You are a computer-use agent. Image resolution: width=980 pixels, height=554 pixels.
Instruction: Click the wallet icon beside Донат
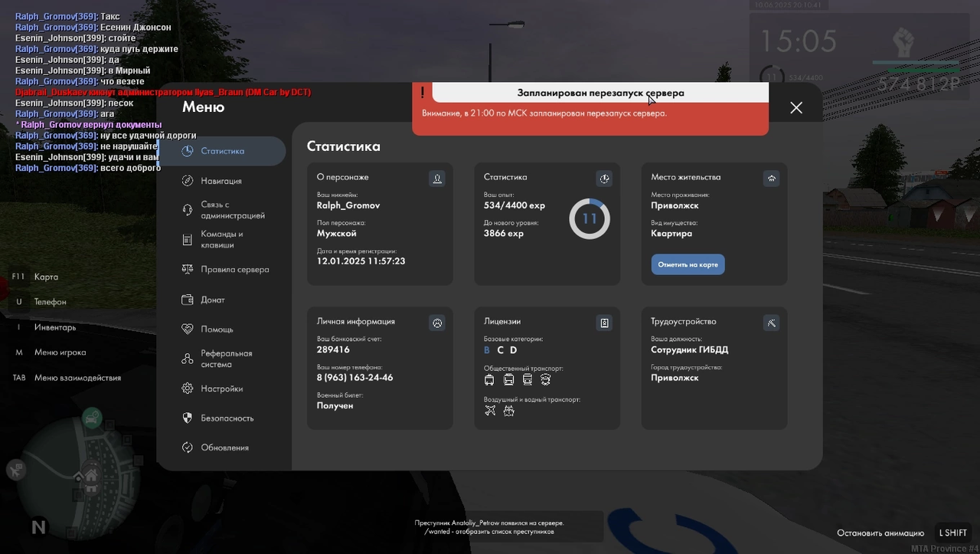[x=187, y=300]
